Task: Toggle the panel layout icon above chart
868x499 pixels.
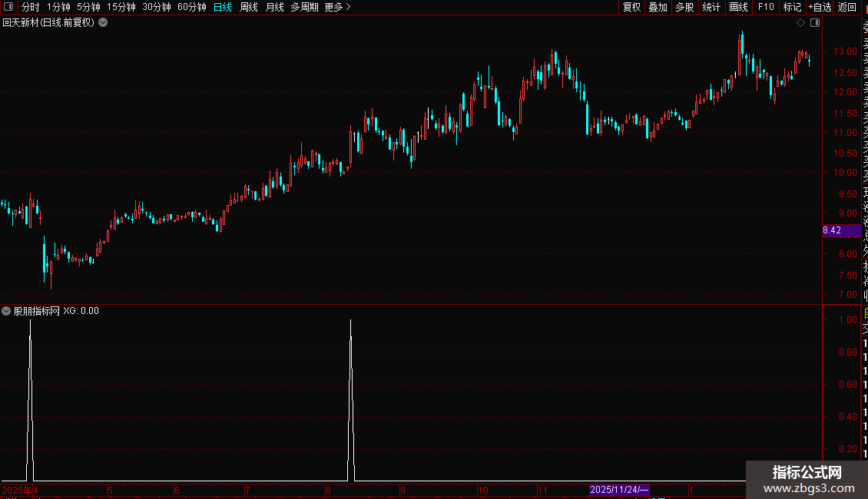Action: point(815,23)
